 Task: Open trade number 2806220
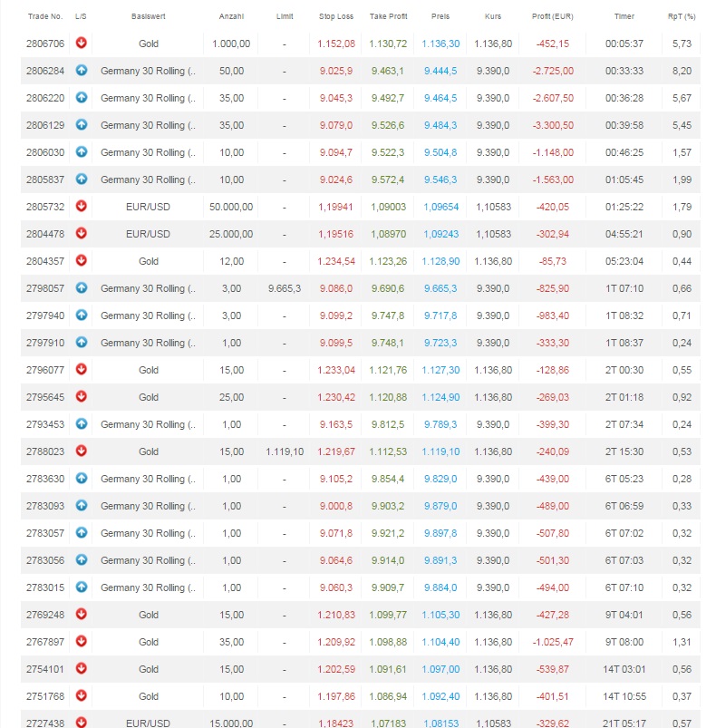coord(44,98)
